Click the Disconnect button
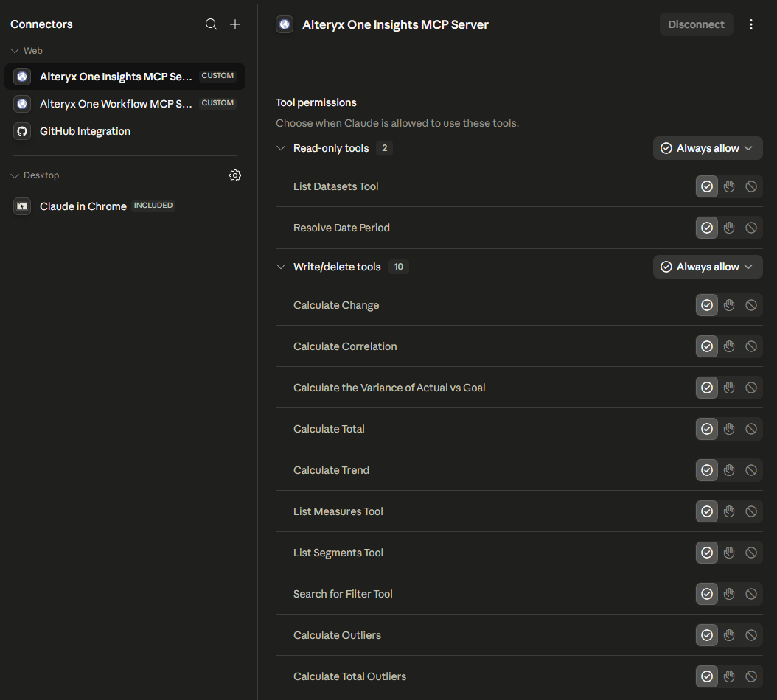 [x=696, y=24]
